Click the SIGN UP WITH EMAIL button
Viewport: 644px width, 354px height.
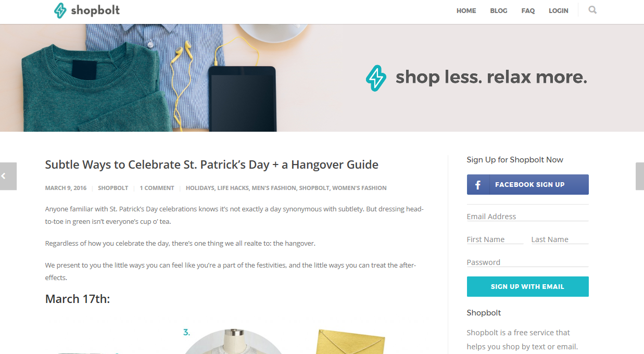click(528, 287)
